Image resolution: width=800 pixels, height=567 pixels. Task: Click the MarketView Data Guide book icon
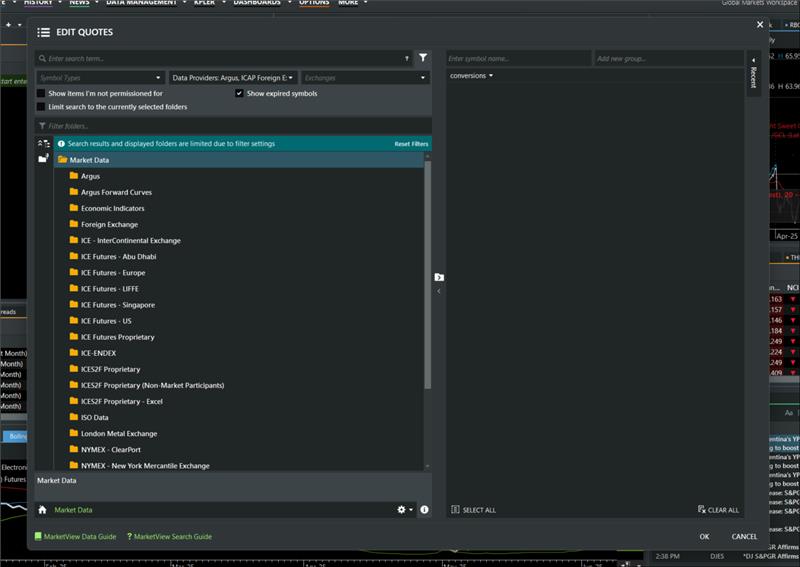tap(38, 536)
